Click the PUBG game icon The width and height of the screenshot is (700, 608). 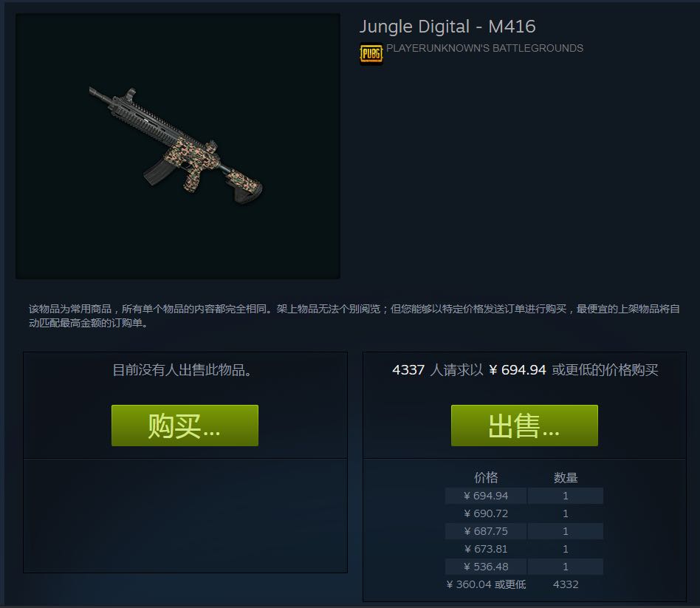pos(371,54)
